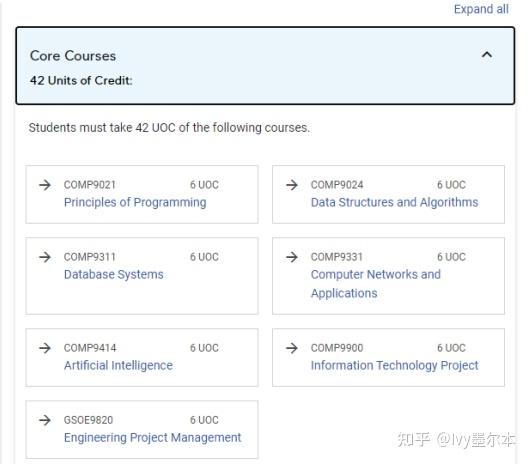Click the arrow icon beside COMP9311
The height and width of the screenshot is (464, 529).
click(x=45, y=257)
